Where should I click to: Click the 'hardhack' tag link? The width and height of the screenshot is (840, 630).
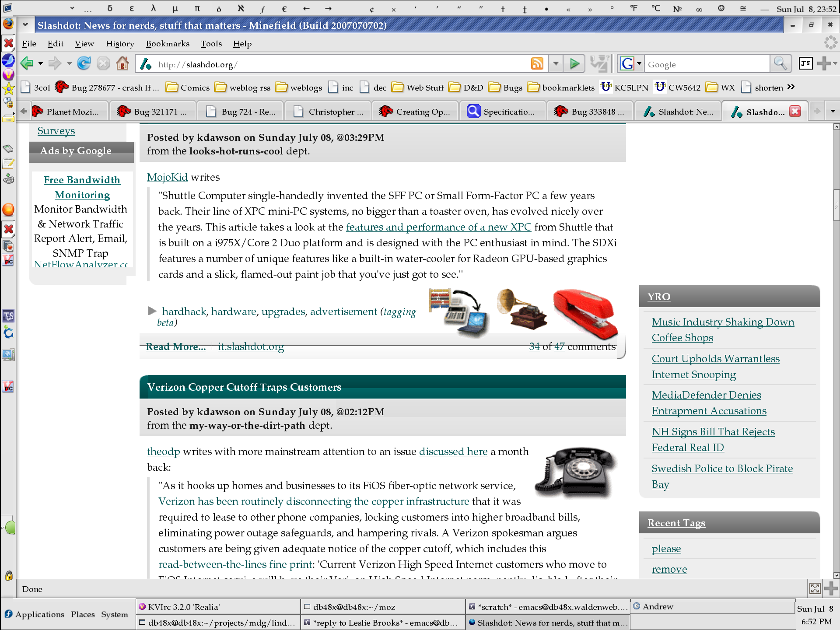point(184,311)
